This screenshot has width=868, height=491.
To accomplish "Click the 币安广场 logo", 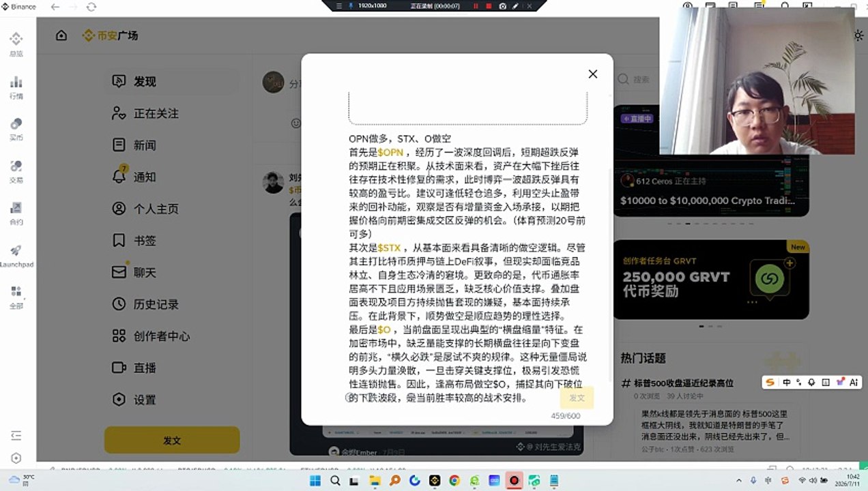I will (x=110, y=35).
